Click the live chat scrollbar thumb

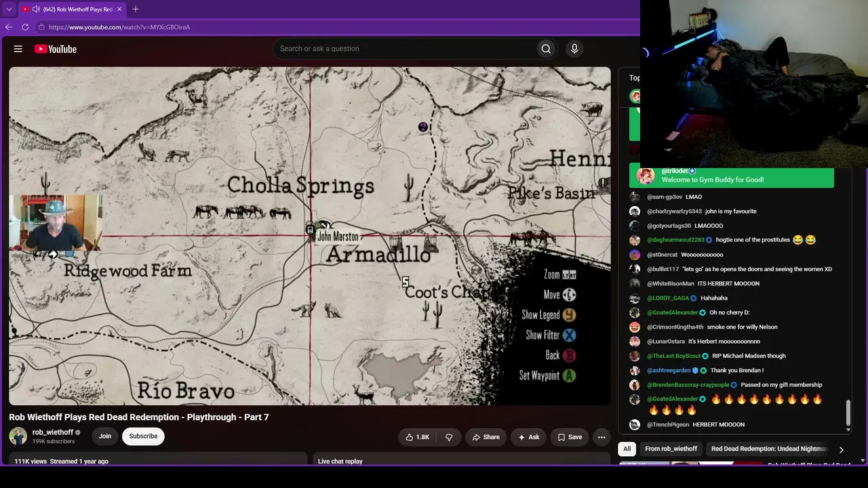coord(848,414)
